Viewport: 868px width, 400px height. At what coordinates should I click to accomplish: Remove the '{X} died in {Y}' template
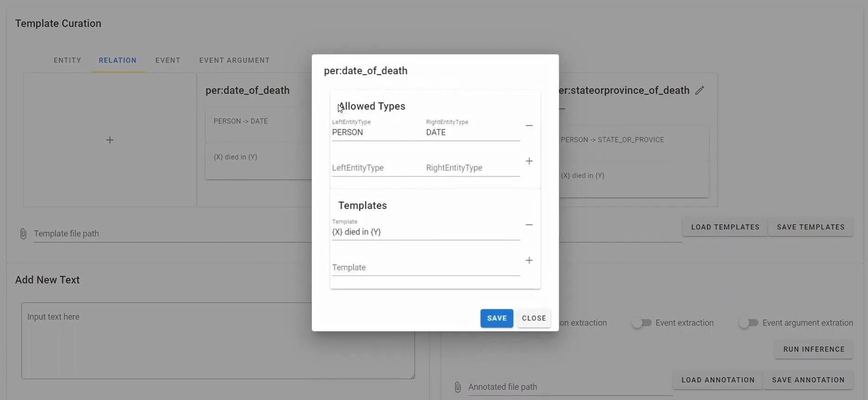529,225
